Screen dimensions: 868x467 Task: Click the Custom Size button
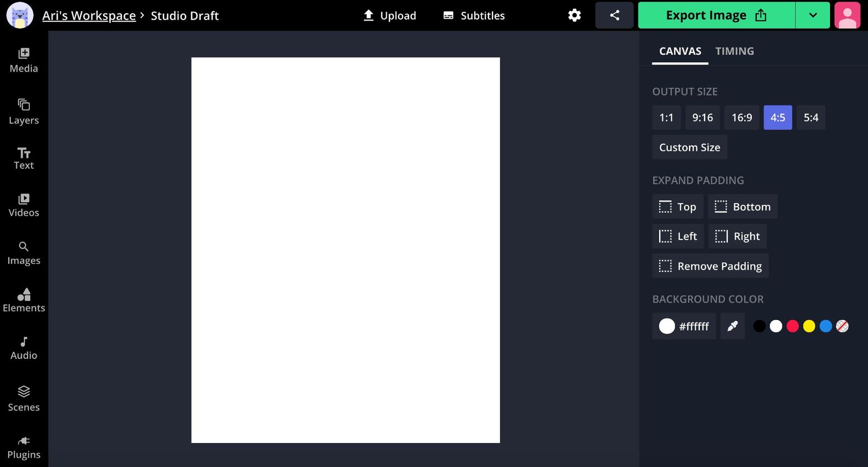pyautogui.click(x=690, y=147)
